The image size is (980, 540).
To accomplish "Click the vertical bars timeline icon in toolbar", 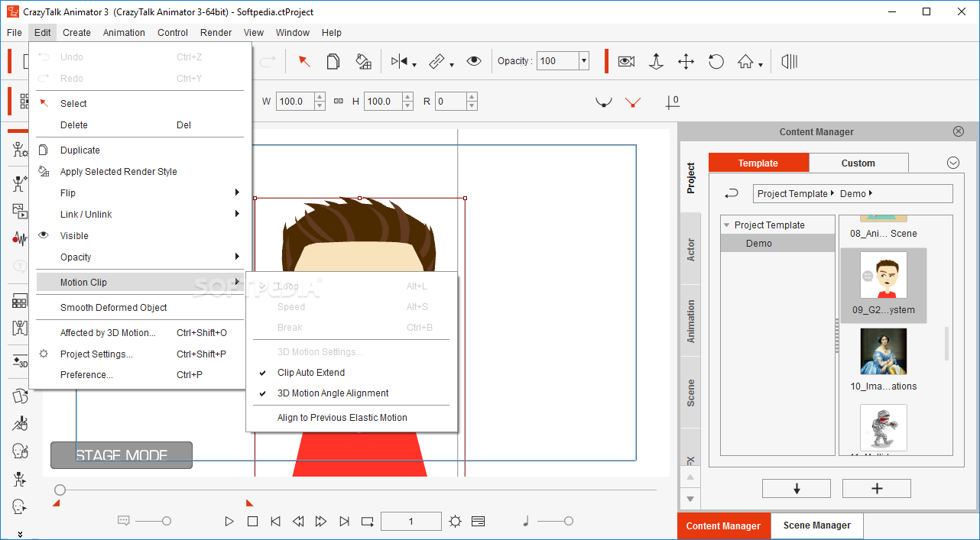I will [790, 61].
